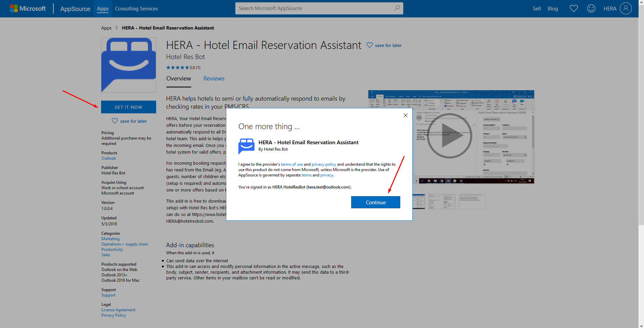Open the AppSource home link
Viewport: 644px width, 328px height.
click(75, 9)
